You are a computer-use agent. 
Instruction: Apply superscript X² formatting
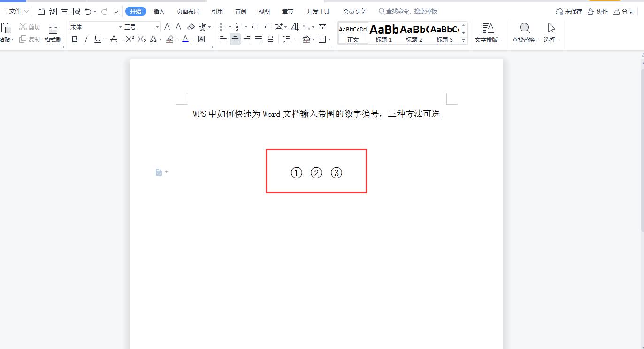click(x=130, y=39)
